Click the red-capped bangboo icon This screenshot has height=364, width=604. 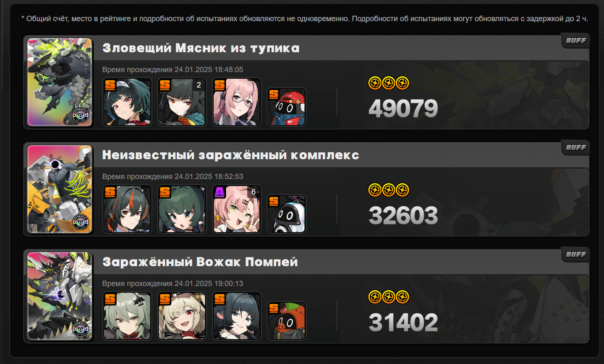point(287,107)
